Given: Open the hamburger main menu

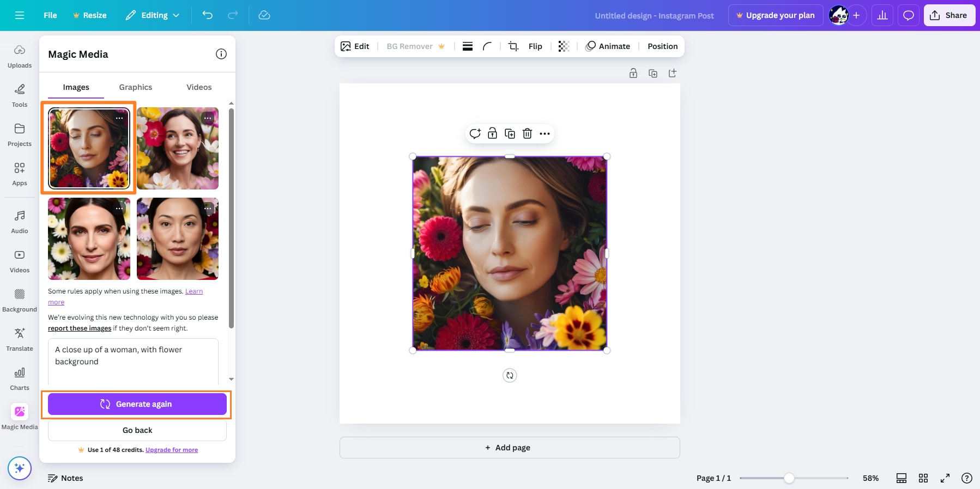Looking at the screenshot, I should [x=20, y=15].
